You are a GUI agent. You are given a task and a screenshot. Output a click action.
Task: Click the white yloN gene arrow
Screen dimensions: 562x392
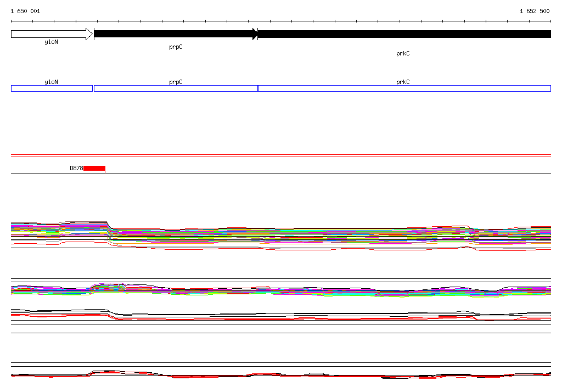click(51, 34)
